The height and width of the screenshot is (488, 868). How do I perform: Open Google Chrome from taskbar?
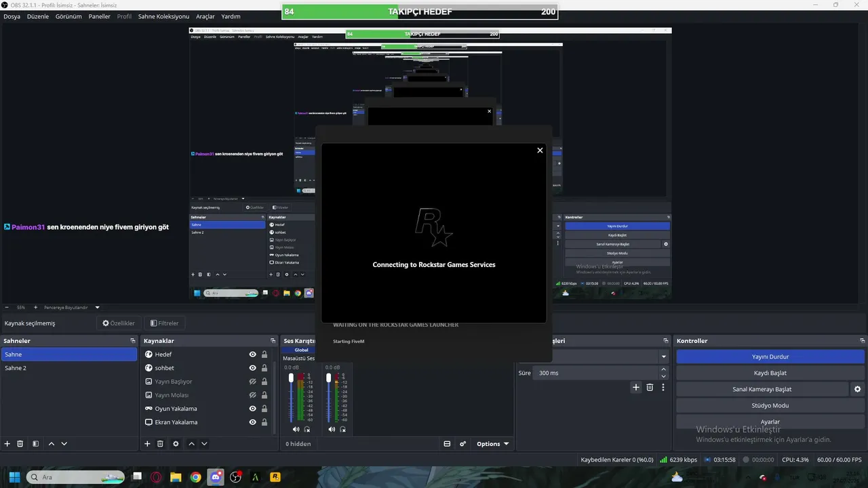(x=196, y=477)
